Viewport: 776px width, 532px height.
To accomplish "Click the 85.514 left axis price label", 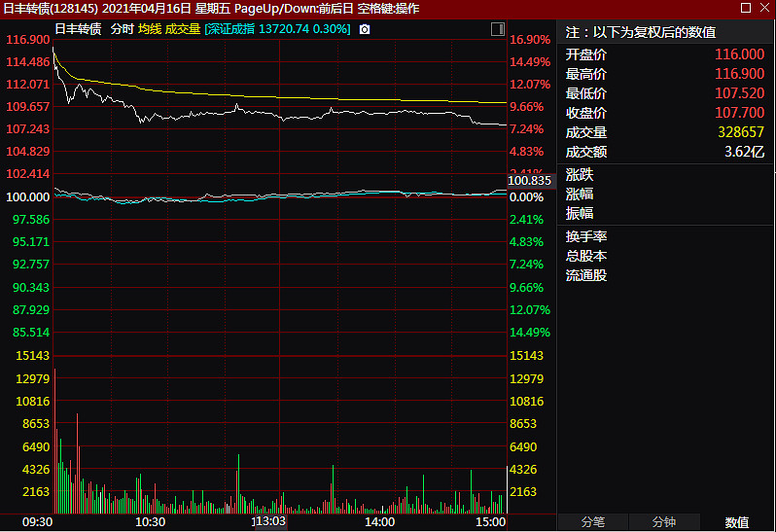I will [x=31, y=333].
